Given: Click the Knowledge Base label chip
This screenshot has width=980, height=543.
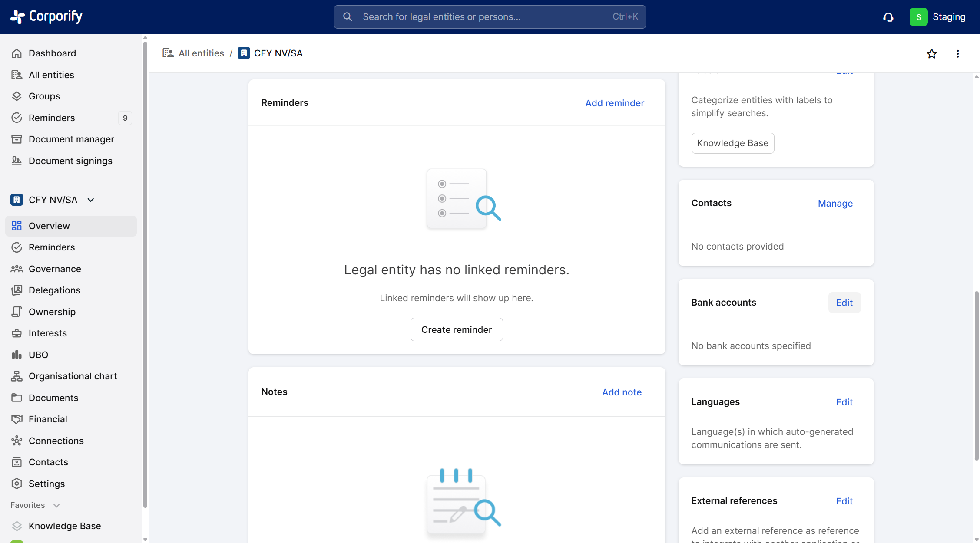Looking at the screenshot, I should tap(732, 143).
